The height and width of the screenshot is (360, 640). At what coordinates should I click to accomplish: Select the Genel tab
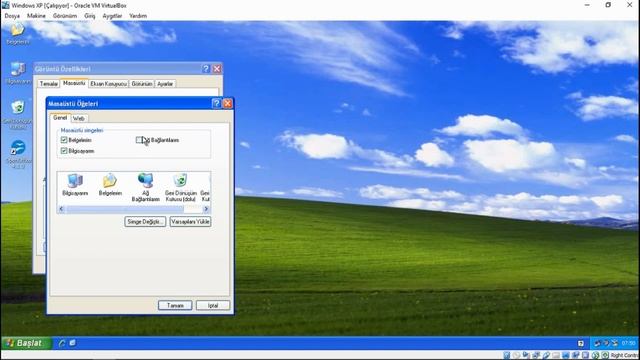click(60, 118)
